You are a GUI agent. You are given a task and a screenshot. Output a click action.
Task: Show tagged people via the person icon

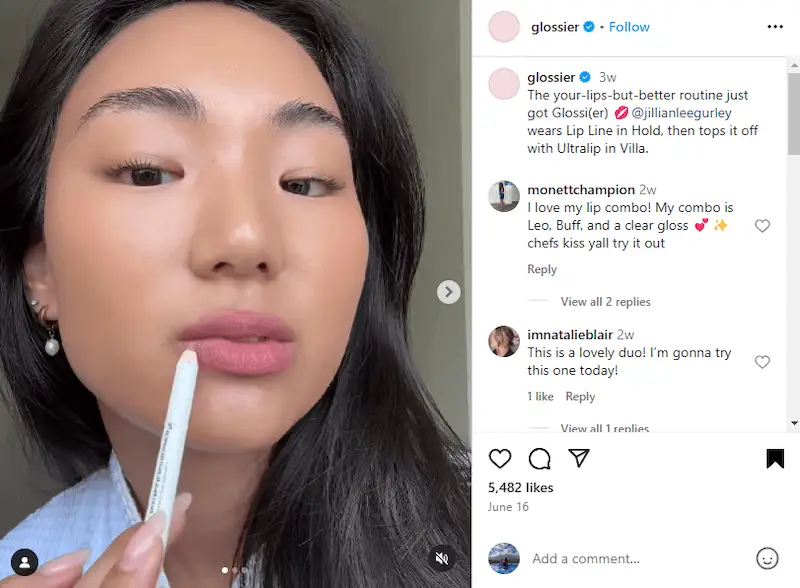[x=24, y=562]
